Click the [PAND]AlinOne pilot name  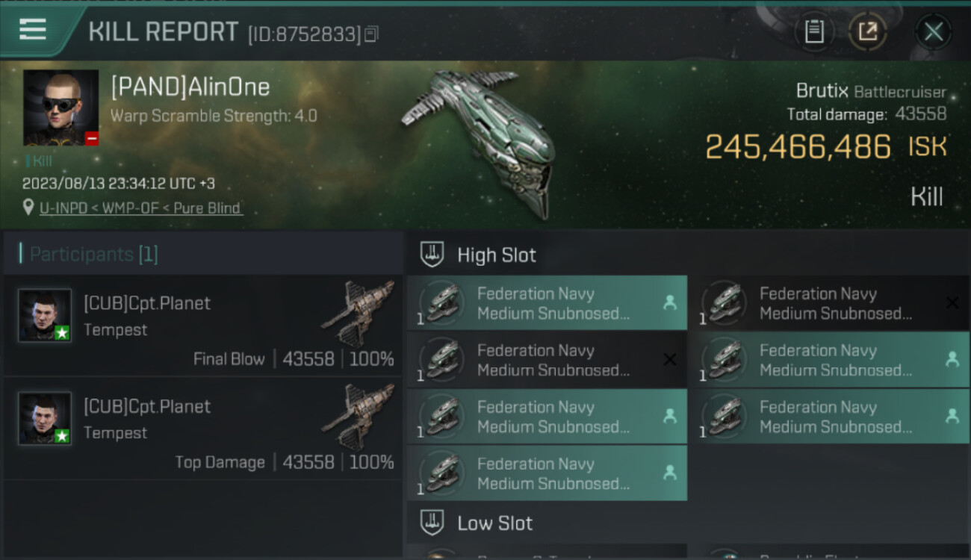coord(190,87)
